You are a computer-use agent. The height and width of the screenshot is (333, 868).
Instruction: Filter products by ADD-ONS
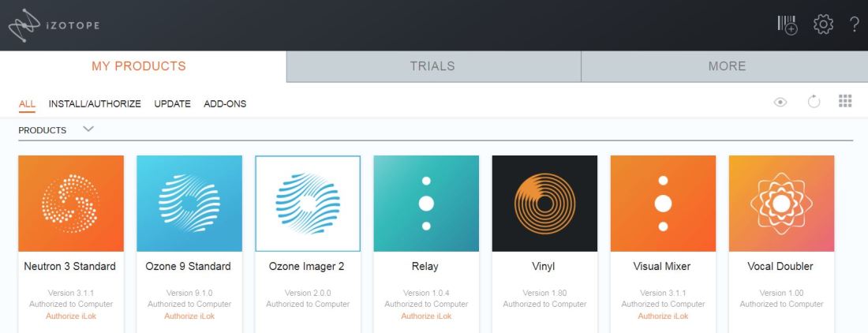click(225, 103)
